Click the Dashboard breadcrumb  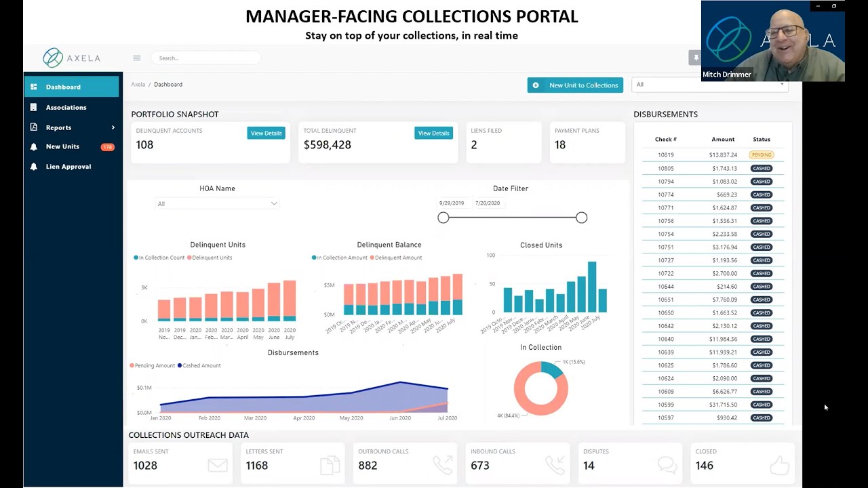click(168, 85)
